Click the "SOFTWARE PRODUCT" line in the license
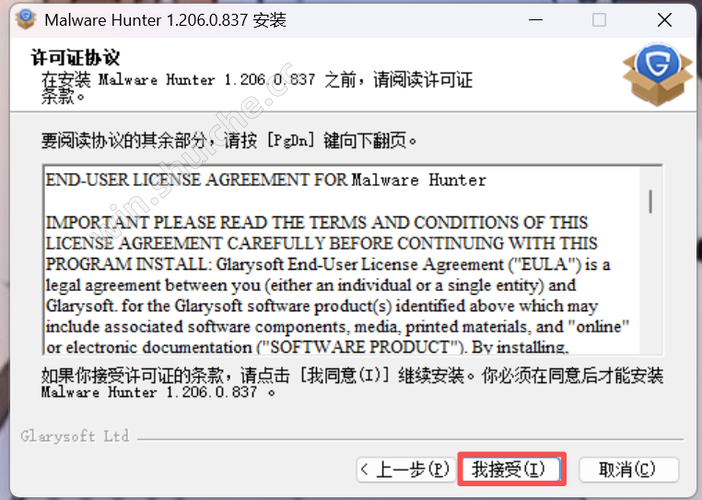 (x=307, y=347)
